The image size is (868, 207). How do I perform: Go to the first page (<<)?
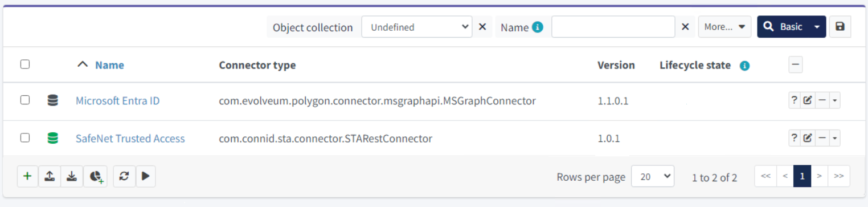tap(765, 176)
